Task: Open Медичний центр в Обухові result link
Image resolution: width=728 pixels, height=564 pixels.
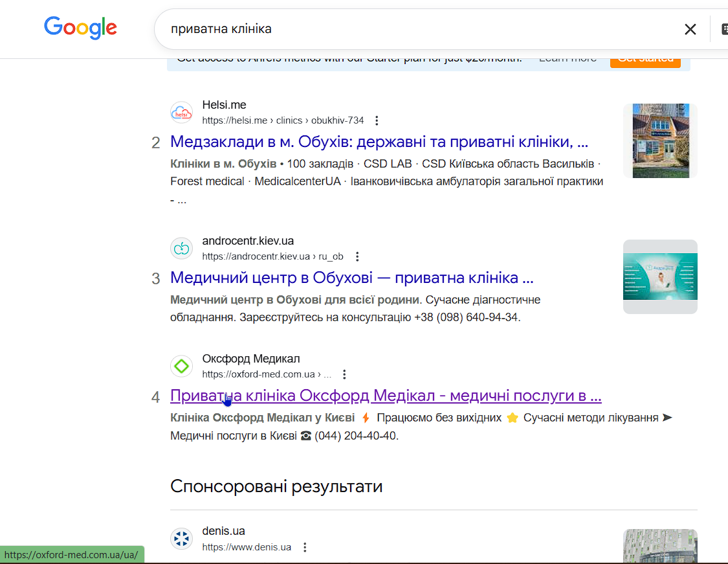Action: (351, 277)
